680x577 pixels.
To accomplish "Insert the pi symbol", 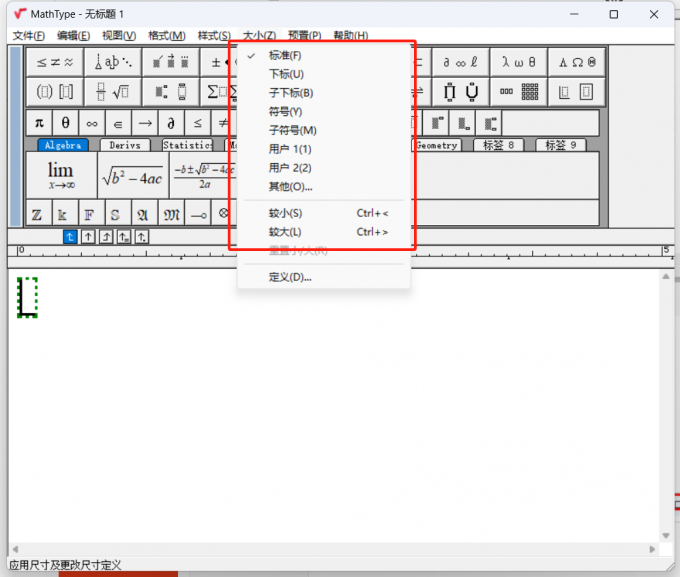I will point(39,123).
